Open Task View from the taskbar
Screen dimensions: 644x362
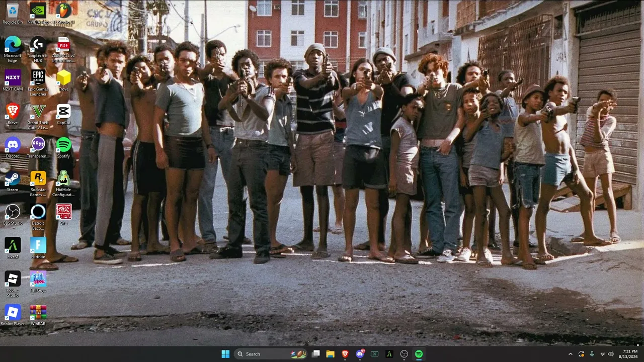[x=316, y=354]
